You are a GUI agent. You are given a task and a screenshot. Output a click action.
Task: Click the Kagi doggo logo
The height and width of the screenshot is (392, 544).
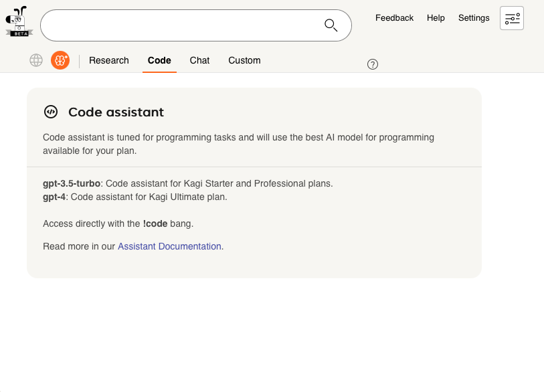pyautogui.click(x=18, y=20)
